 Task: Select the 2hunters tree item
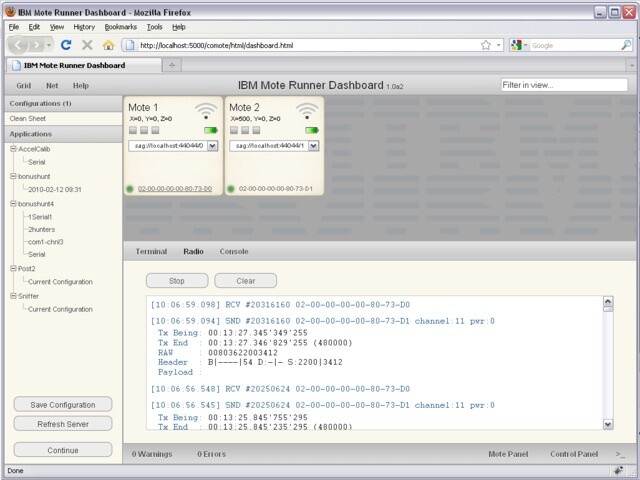pyautogui.click(x=41, y=229)
